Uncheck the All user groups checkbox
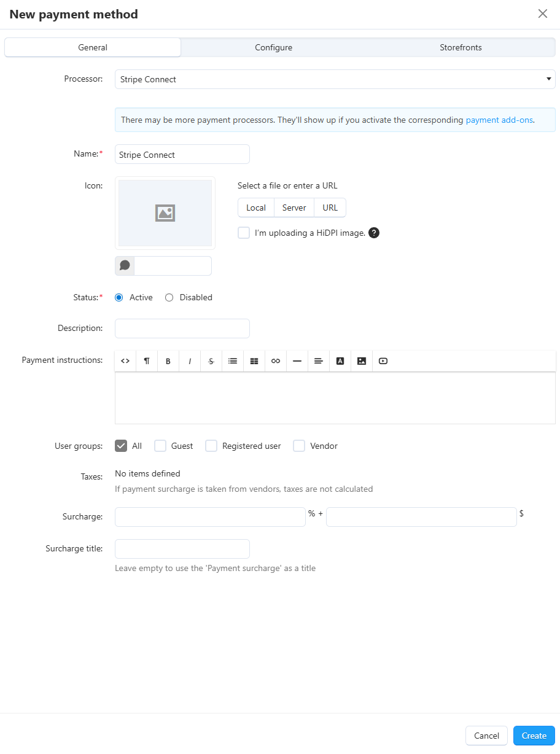 click(121, 446)
